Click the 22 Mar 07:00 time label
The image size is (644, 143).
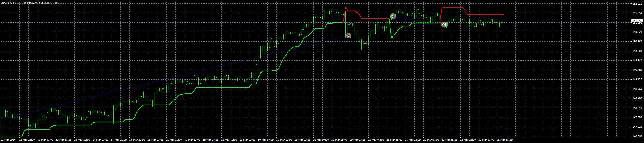(431, 140)
